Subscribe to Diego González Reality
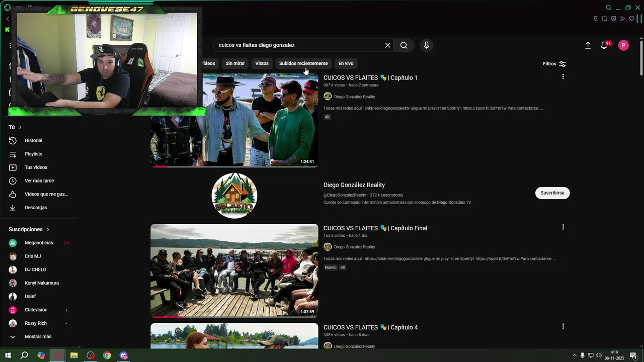Viewport: 644px width, 362px height. tap(552, 193)
